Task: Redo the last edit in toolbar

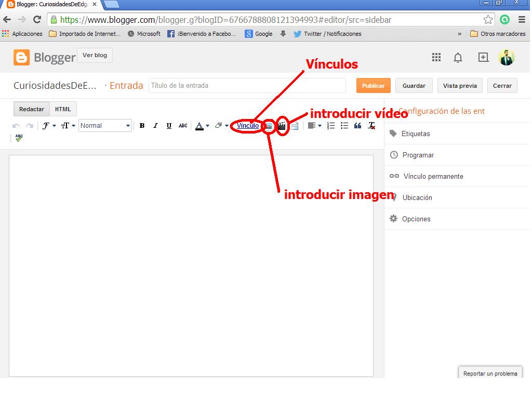Action: coord(30,126)
